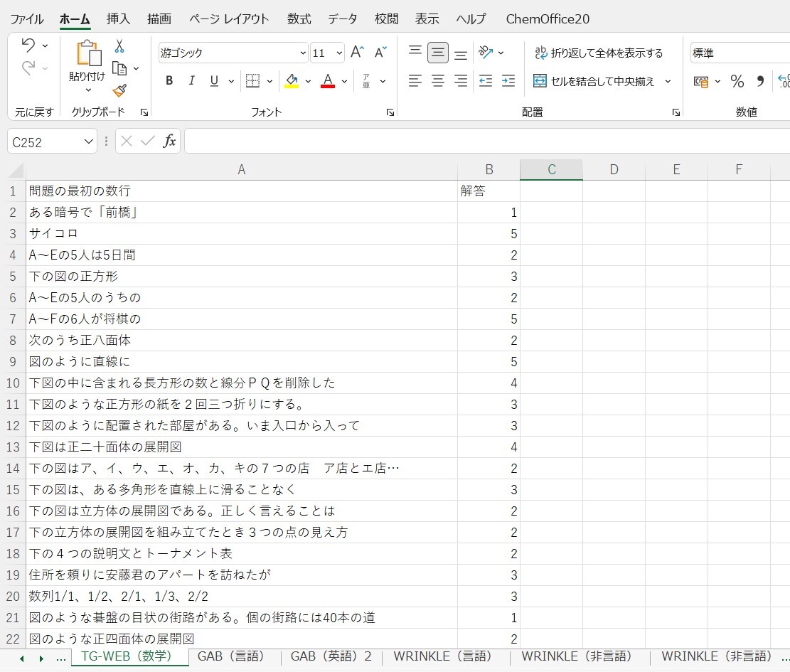The height and width of the screenshot is (672, 790).
Task: Click the cut scissors icon
Action: coord(119,46)
